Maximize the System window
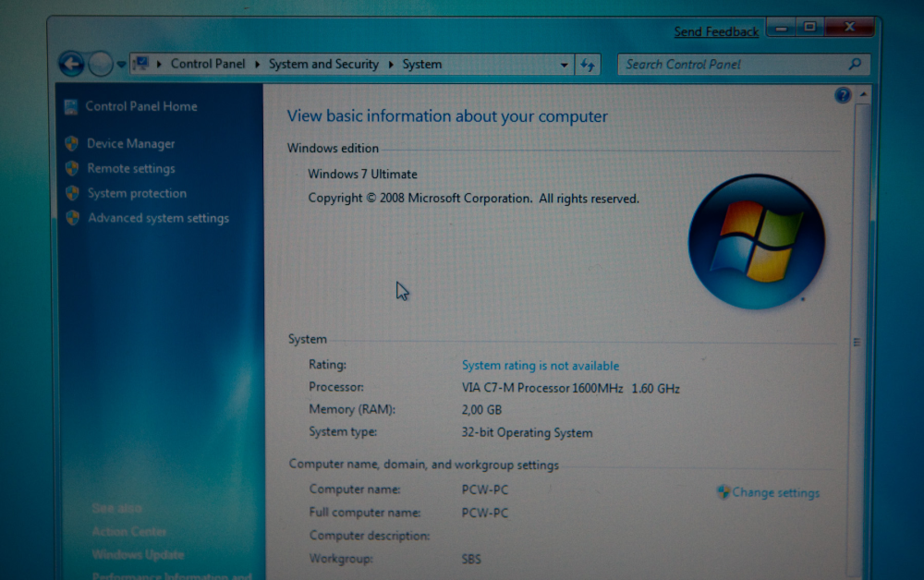 [x=810, y=27]
